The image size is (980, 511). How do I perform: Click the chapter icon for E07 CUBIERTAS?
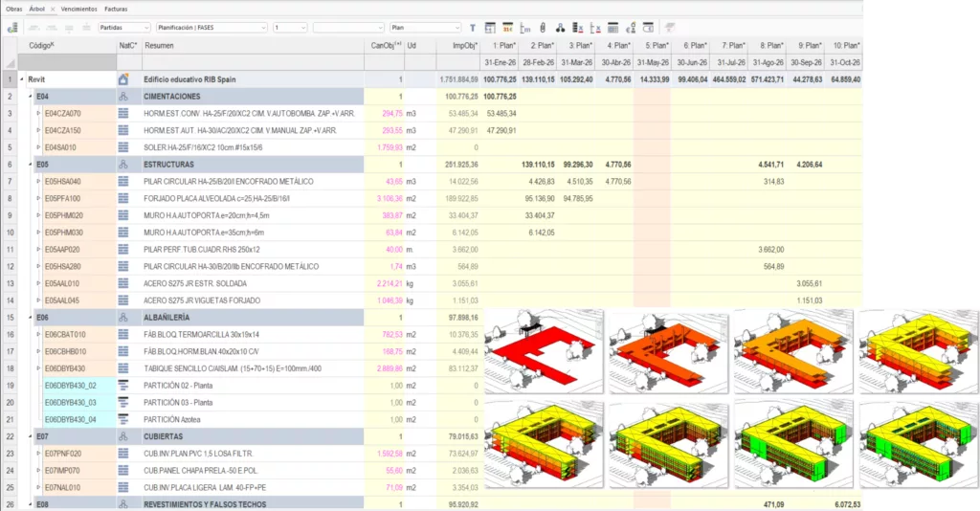(123, 436)
